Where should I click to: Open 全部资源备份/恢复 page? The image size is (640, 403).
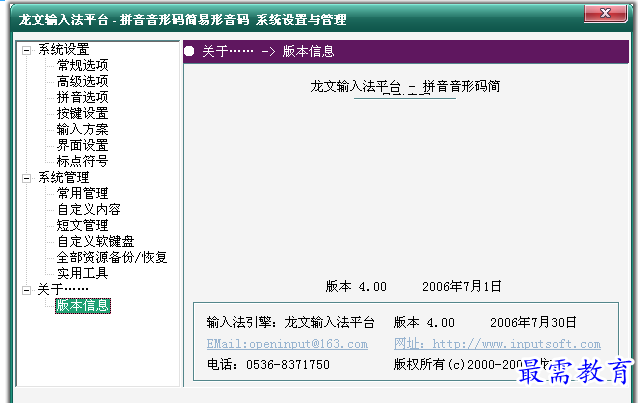(112, 257)
